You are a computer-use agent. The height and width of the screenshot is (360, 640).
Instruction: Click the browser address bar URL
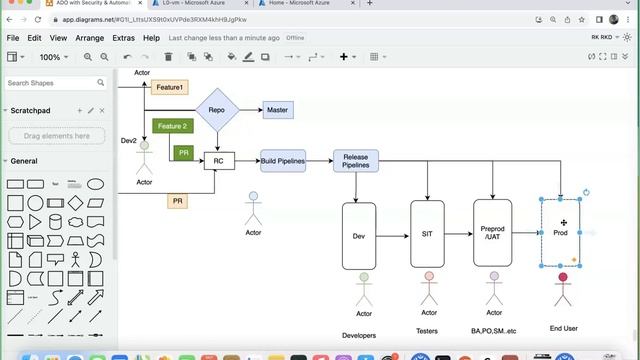[154, 20]
